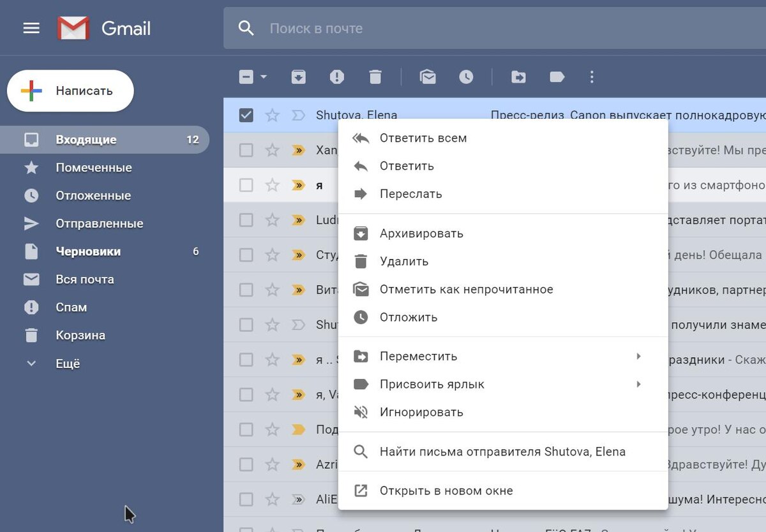This screenshot has width=766, height=532.
Task: Toggle importance marker on Shutova, Elena first row
Action: click(298, 115)
